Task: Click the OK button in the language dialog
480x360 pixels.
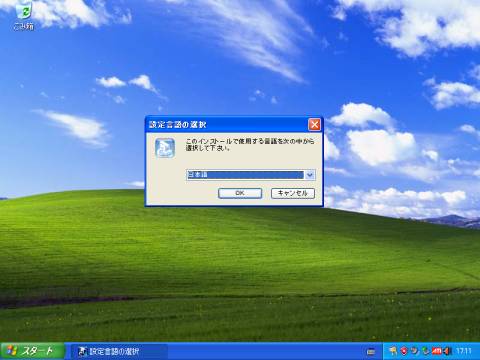Action: (240, 193)
